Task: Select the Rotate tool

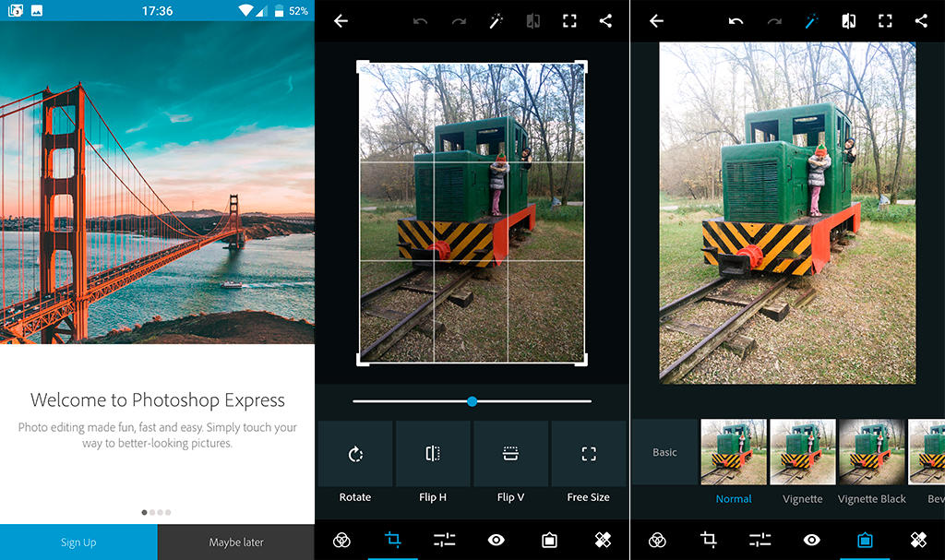Action: click(x=355, y=454)
